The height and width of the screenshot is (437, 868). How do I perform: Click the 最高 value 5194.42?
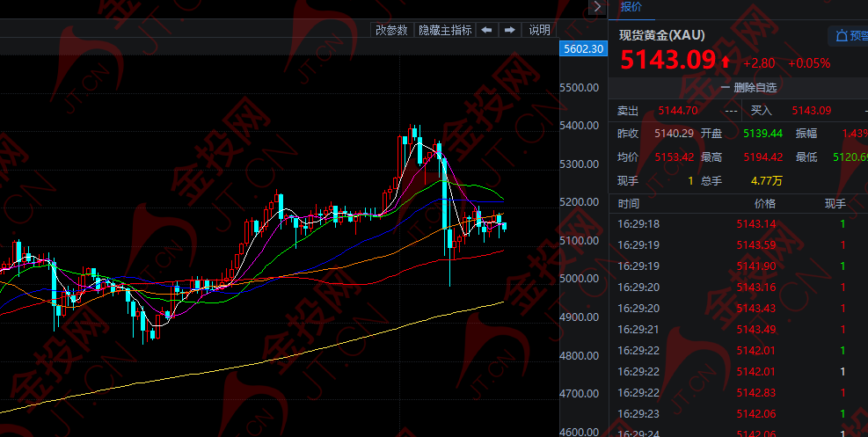(762, 157)
